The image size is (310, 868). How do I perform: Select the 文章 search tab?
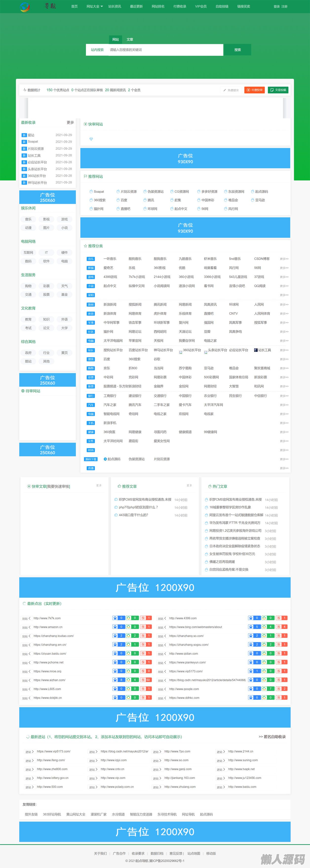pyautogui.click(x=130, y=39)
